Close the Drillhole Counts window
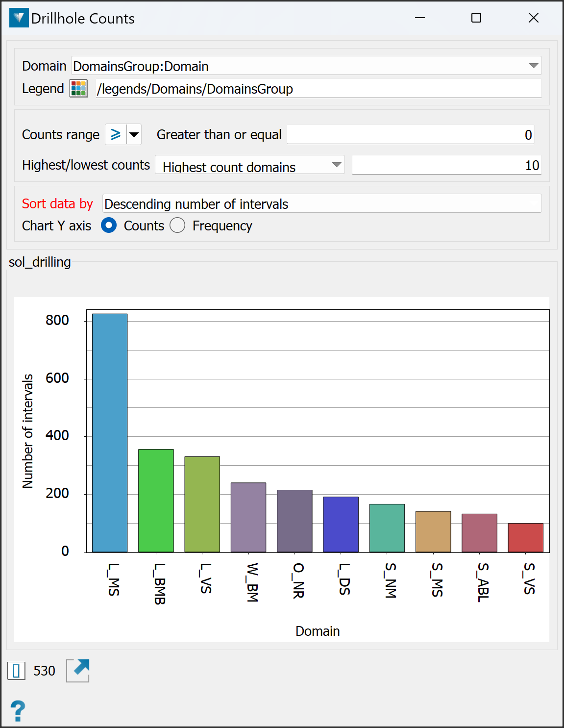564x728 pixels. tap(533, 18)
